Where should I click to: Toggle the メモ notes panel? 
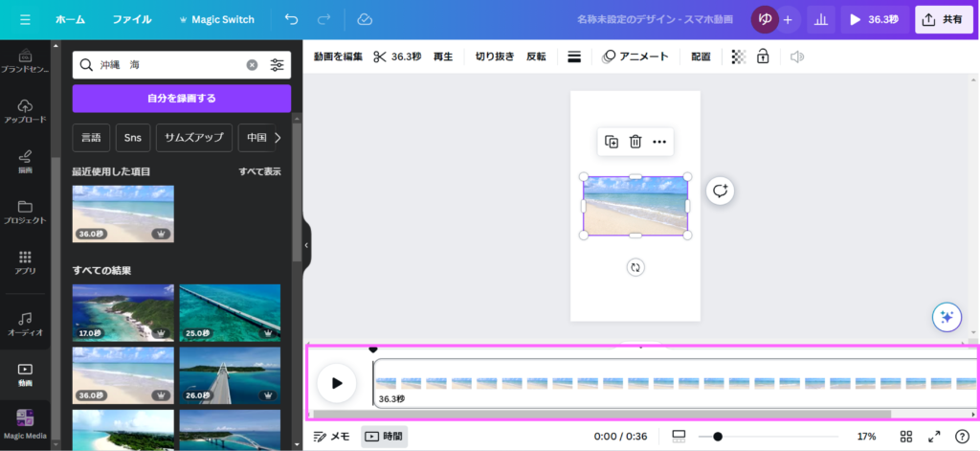(332, 436)
